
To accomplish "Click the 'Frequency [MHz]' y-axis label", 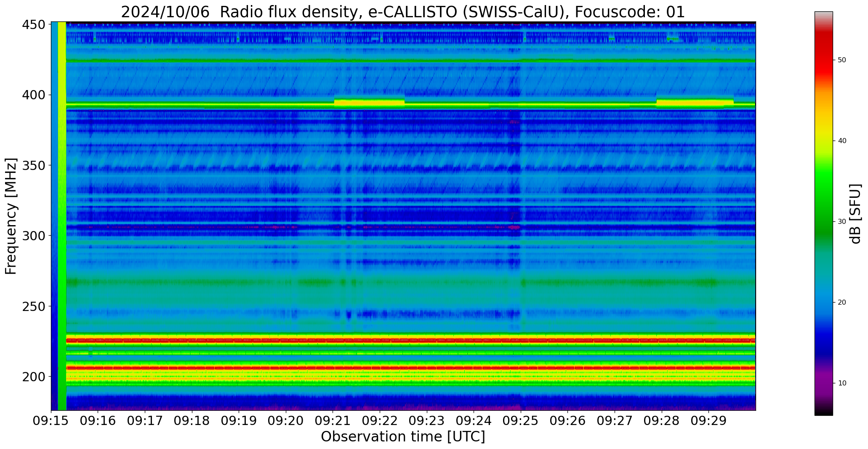I will 11,216.
